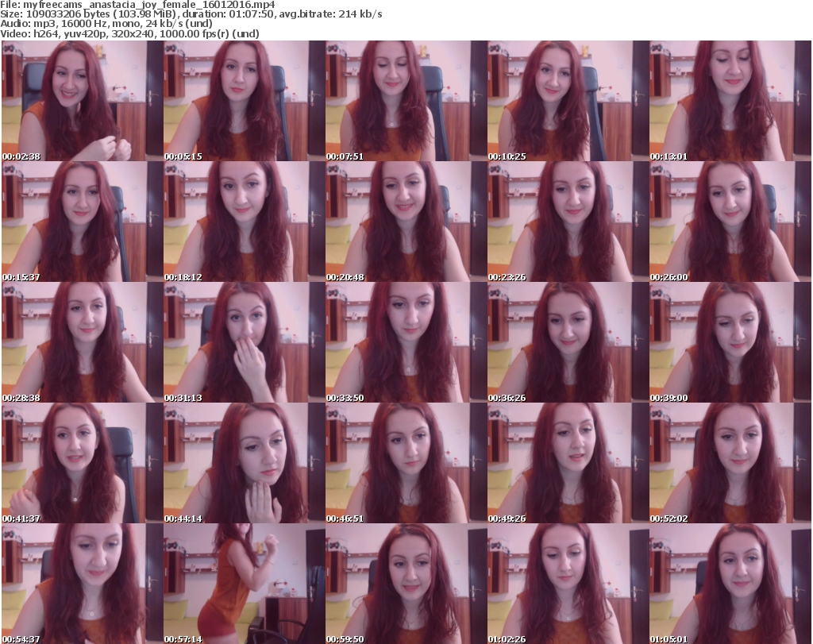This screenshot has width=813, height=644.
Task: Open the frame at 00:13:01
Action: point(730,101)
